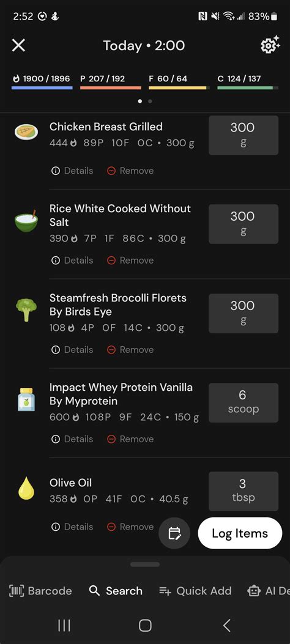Remove Chicken Breast Grilled from the list
This screenshot has height=644, width=290.
(x=130, y=171)
